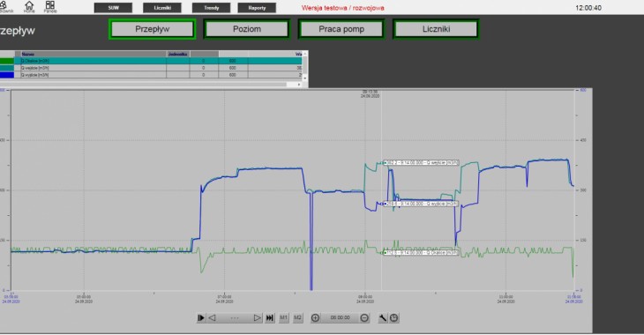
Task: Open trend settings with the wrench icon
Action: coord(382,317)
